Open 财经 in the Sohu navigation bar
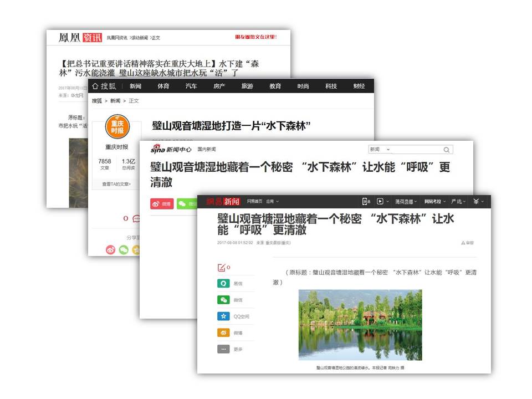 point(359,86)
